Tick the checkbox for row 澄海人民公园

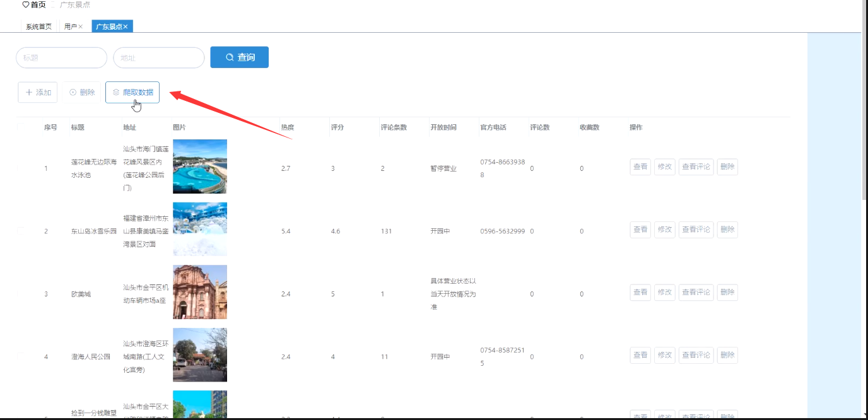[x=21, y=356]
